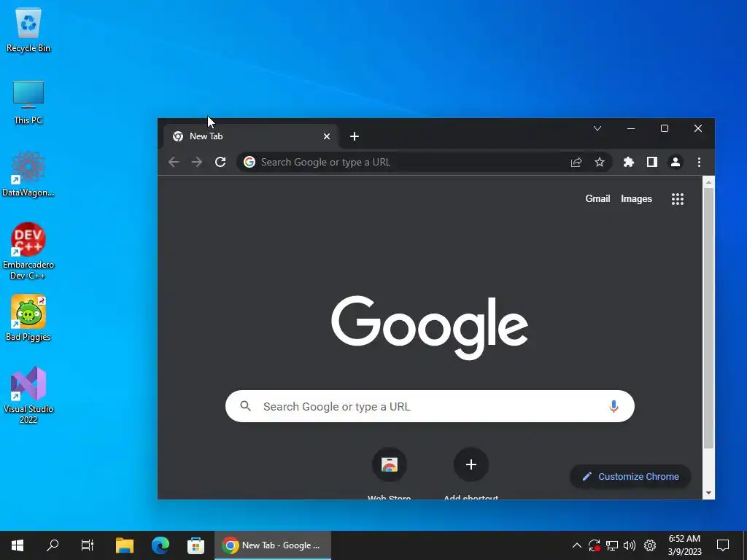Image resolution: width=747 pixels, height=560 pixels.
Task: Bookmark this tab with the star icon
Action: [600, 162]
